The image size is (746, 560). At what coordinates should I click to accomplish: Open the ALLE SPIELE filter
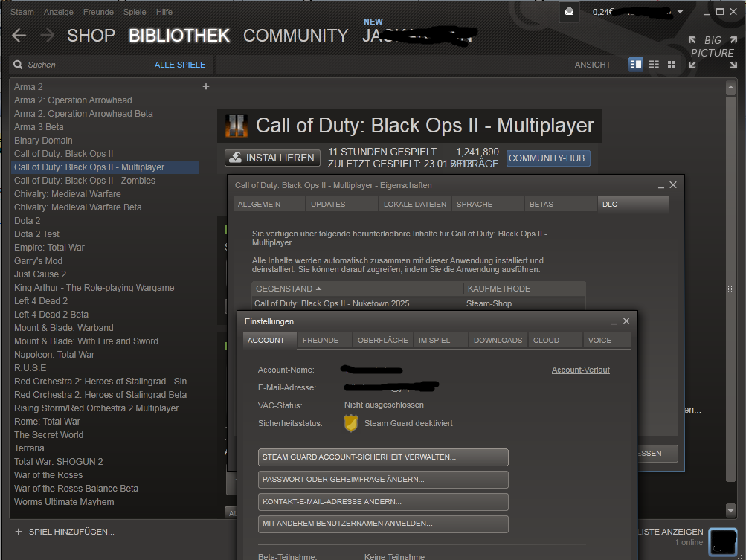click(180, 65)
